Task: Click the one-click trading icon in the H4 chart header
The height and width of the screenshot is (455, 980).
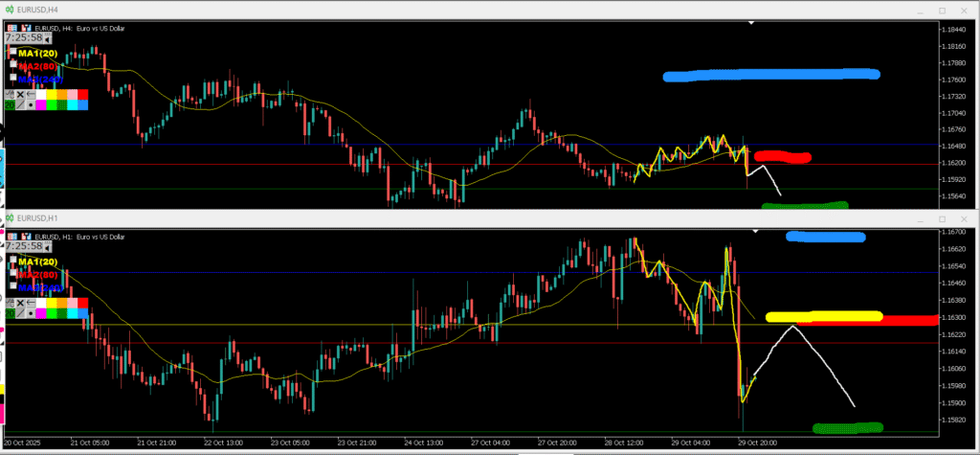Action: pyautogui.click(x=11, y=28)
